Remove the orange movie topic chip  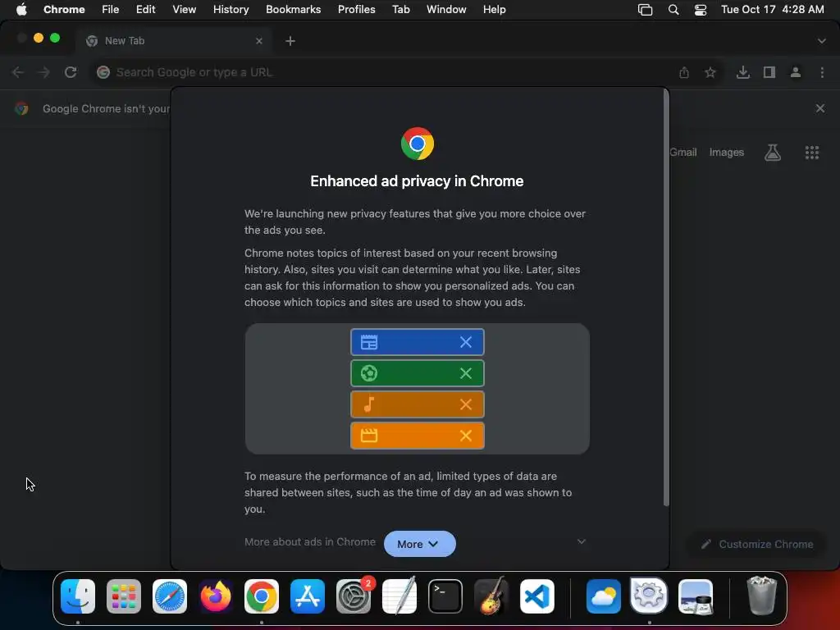click(466, 436)
